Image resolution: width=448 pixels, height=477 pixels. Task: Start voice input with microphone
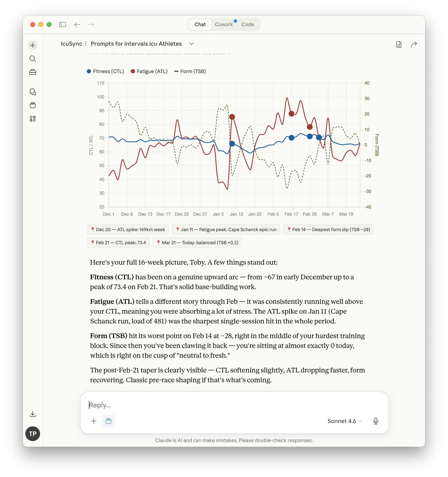376,421
